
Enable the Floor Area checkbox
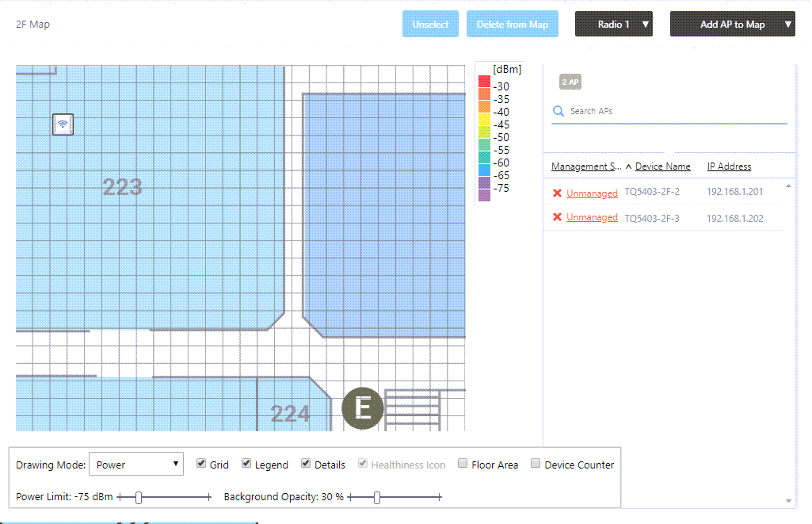point(463,465)
